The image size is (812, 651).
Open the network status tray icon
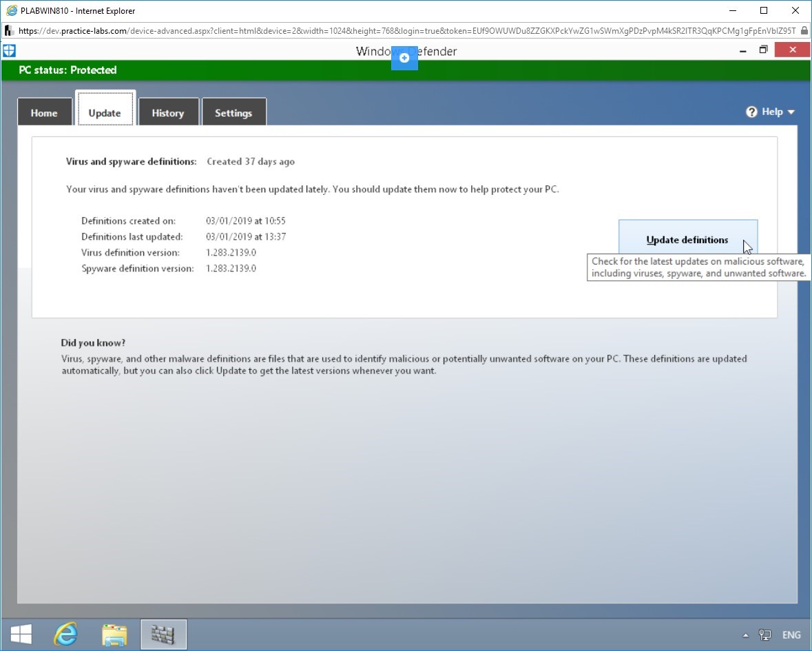(x=765, y=635)
